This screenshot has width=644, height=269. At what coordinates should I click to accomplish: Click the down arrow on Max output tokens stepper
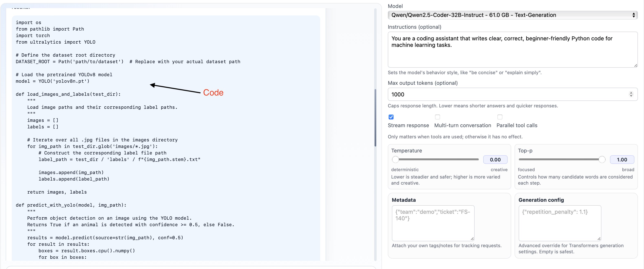[631, 96]
